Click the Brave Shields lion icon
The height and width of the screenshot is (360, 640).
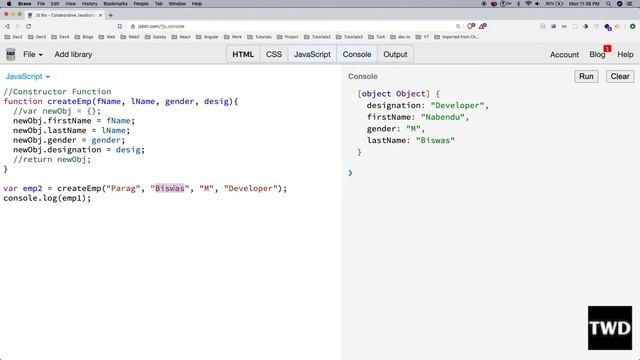471,26
